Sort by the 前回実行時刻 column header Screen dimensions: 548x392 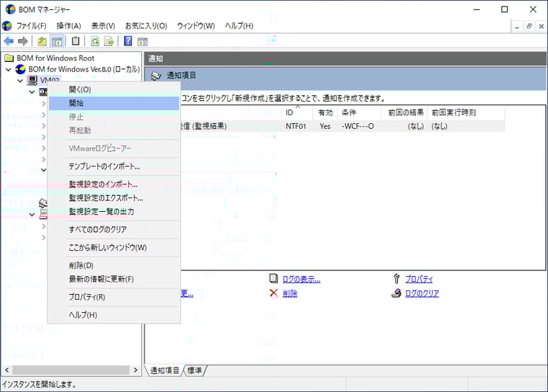point(466,112)
